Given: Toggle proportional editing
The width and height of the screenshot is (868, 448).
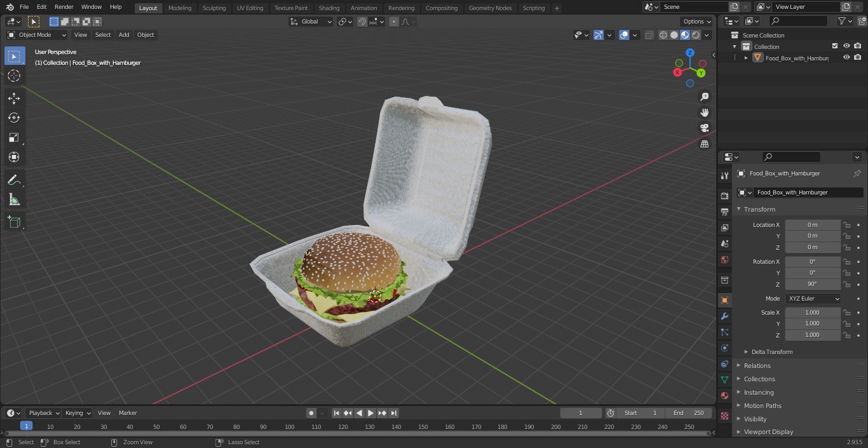Looking at the screenshot, I should (x=394, y=22).
